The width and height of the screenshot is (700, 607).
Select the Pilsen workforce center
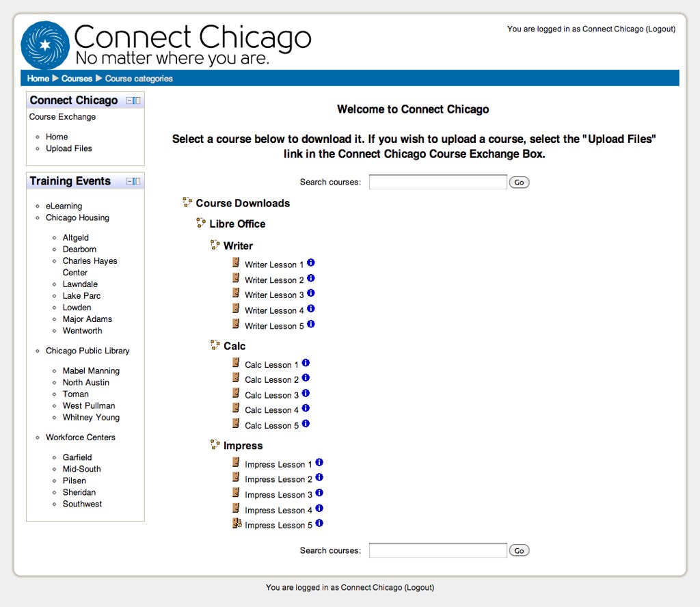(x=74, y=481)
